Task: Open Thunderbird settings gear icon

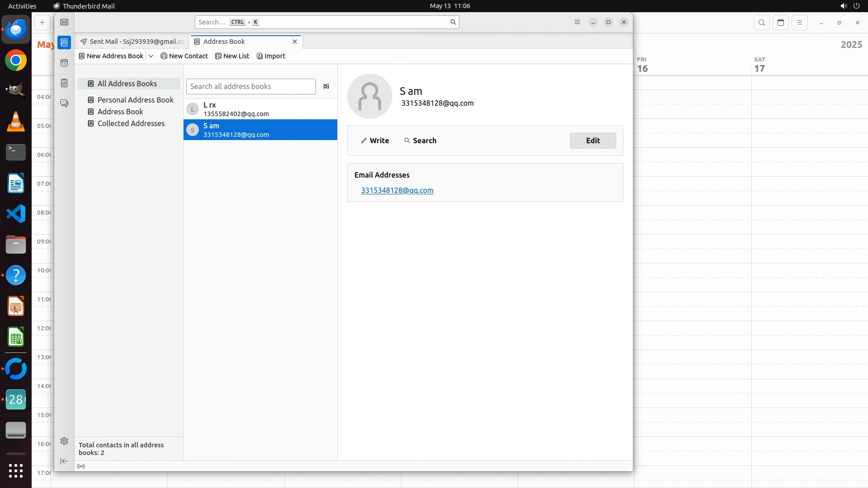Action: click(64, 441)
